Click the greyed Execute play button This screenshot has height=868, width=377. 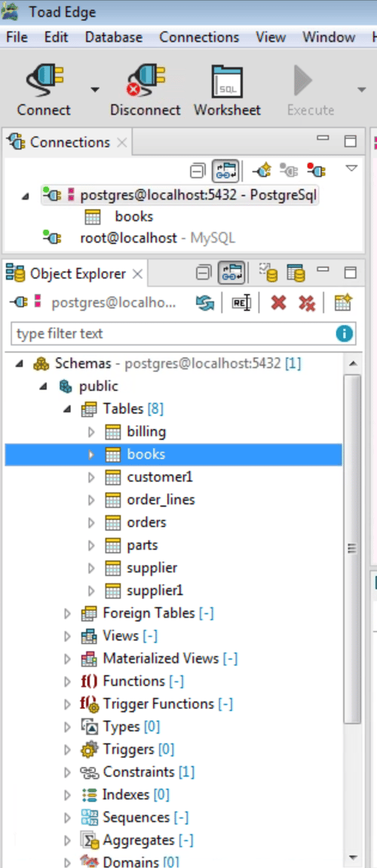point(303,81)
